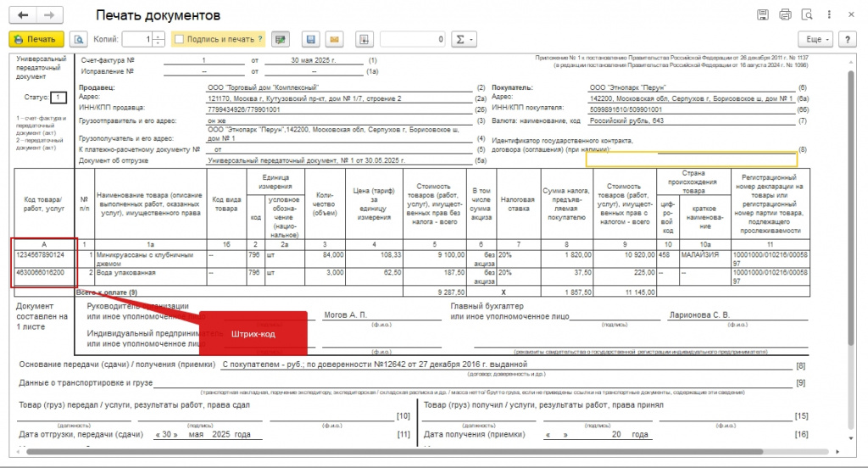Select the highlighted empty state contract identifier cell
This screenshot has width=868, height=468.
point(692,159)
